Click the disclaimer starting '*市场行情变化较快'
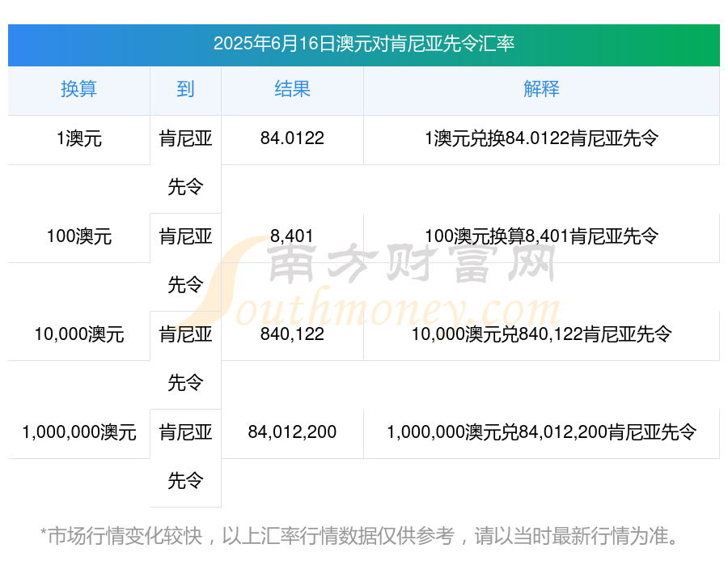Screen dimensions: 728x561 [x=358, y=536]
